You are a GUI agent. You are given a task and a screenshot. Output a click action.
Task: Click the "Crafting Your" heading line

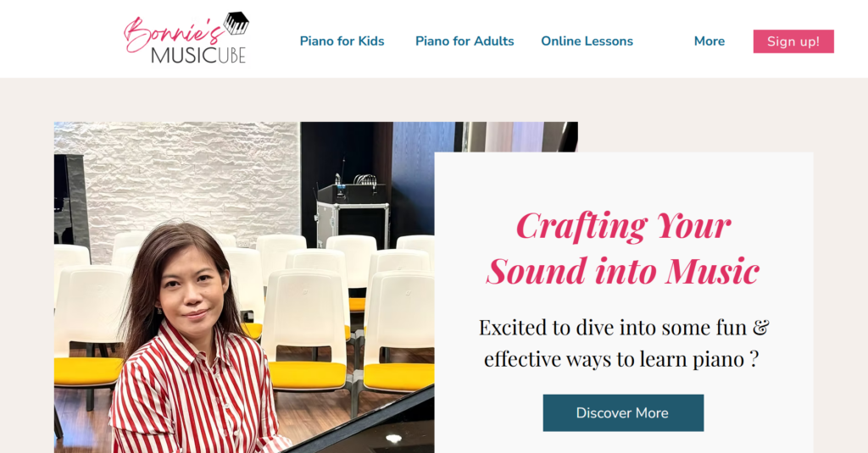623,226
